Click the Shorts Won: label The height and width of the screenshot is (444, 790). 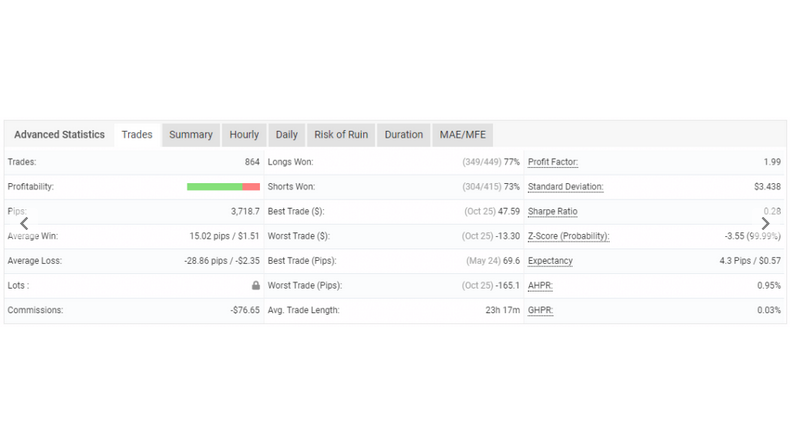[291, 186]
